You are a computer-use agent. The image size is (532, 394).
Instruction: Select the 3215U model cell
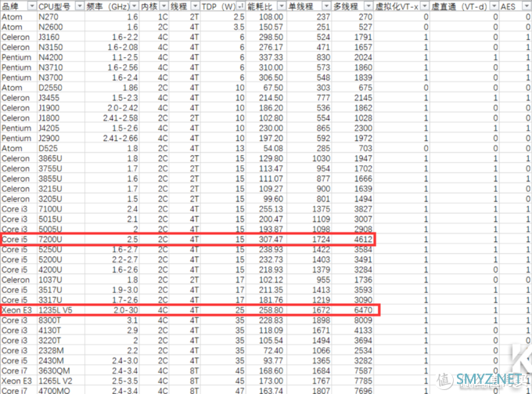[61, 189]
